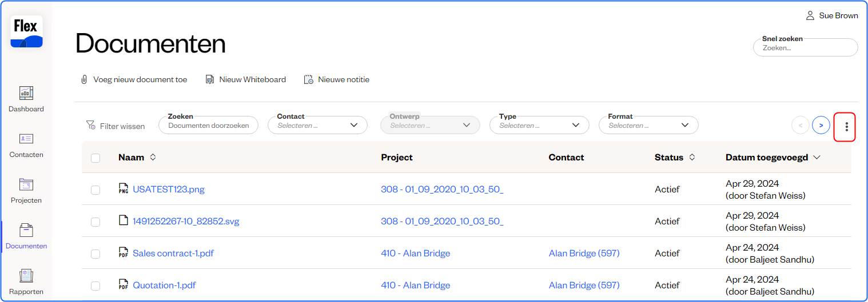The width and height of the screenshot is (868, 302).
Task: Click the Sue Brown user icon
Action: pos(810,15)
